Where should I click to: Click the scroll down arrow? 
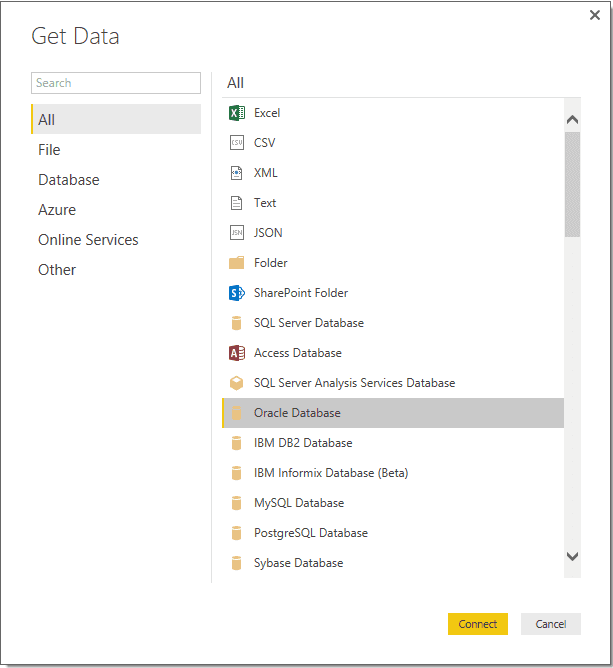tap(572, 556)
